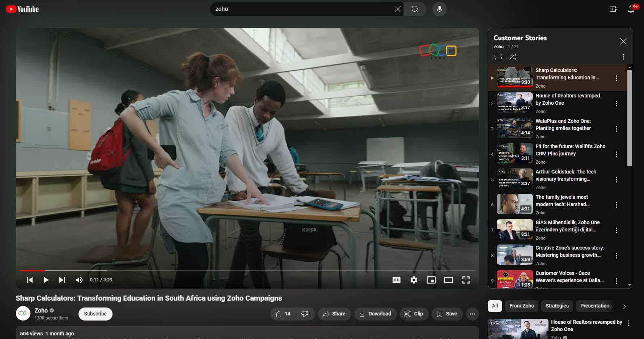The height and width of the screenshot is (339, 644).
Task: Open Zoho link in playlist header
Action: [x=499, y=47]
